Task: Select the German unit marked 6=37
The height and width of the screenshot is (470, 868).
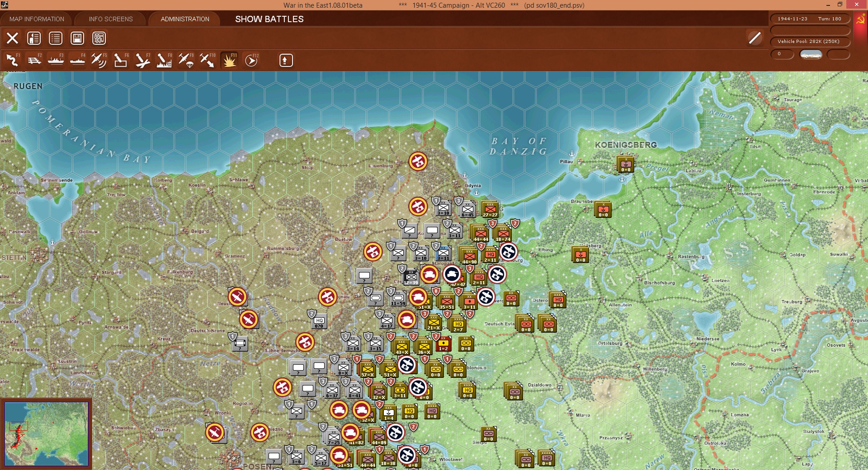Action: [332, 390]
